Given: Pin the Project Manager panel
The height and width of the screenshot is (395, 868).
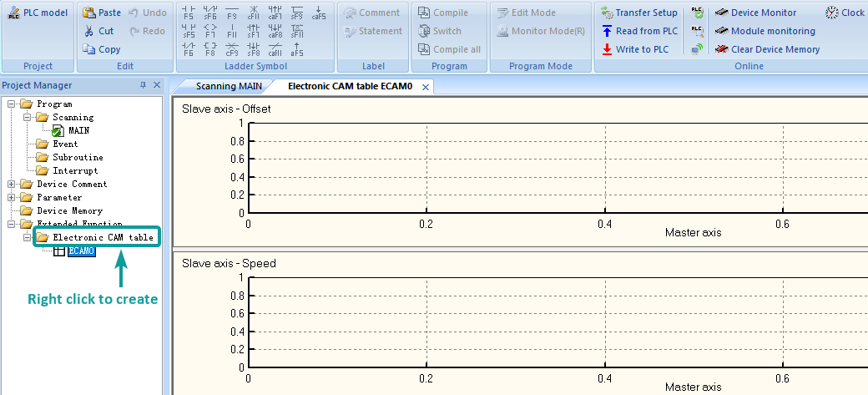Looking at the screenshot, I should pyautogui.click(x=144, y=85).
